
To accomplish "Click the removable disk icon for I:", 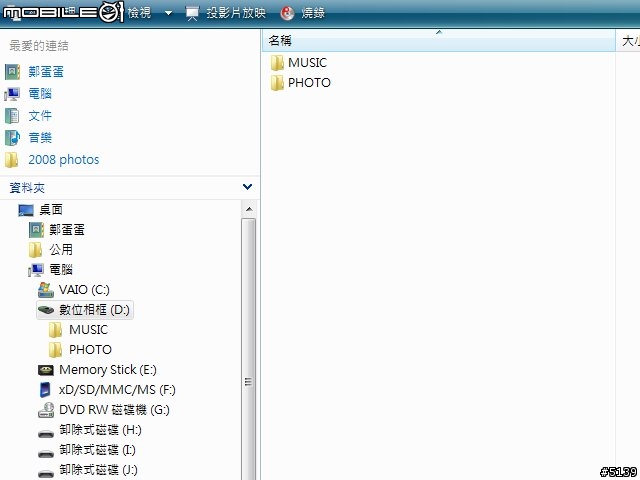I will (x=46, y=453).
